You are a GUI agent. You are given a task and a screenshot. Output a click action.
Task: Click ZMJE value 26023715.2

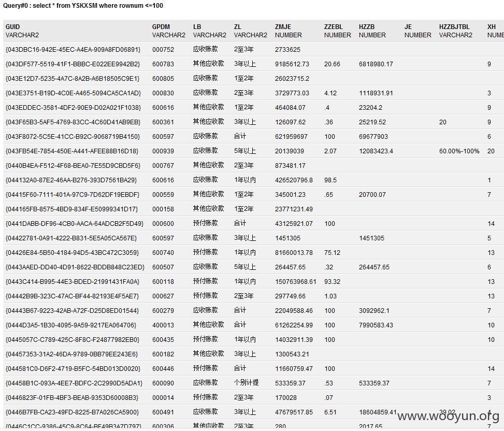click(292, 78)
